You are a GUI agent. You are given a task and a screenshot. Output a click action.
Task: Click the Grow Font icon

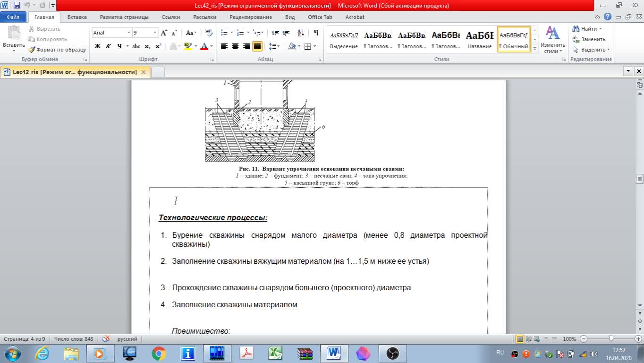click(x=164, y=33)
